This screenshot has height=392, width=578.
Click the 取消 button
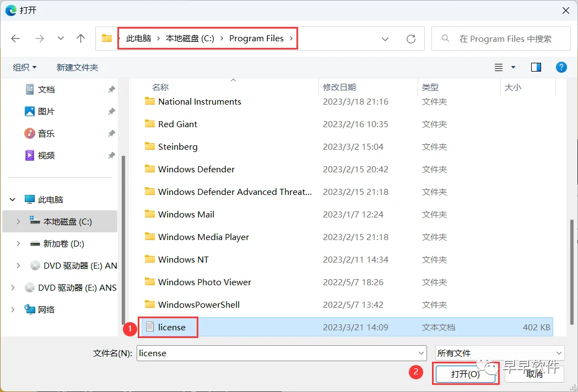tap(534, 374)
